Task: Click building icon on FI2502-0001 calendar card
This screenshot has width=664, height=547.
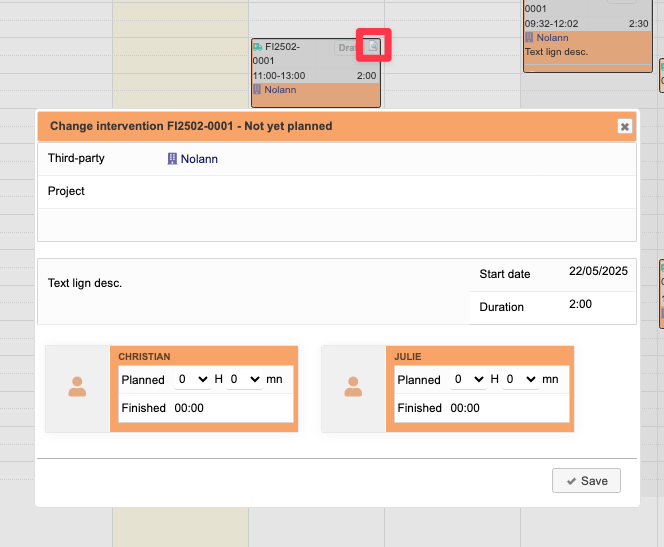Action: [257, 90]
